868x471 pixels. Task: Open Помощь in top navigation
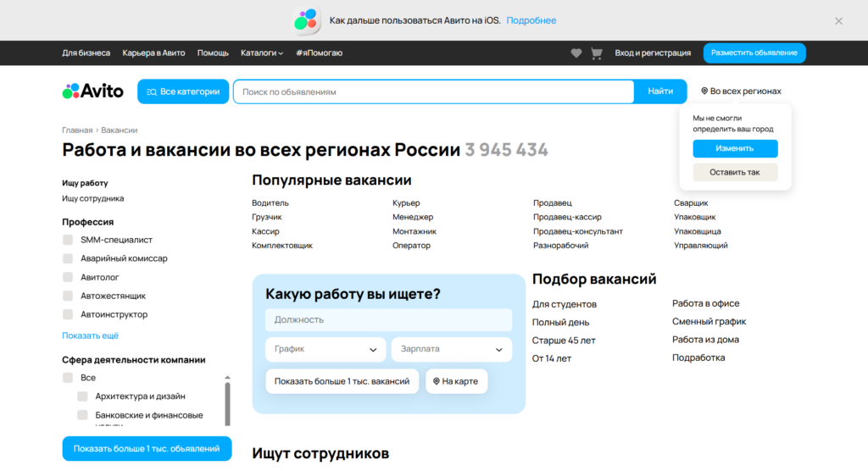point(213,53)
